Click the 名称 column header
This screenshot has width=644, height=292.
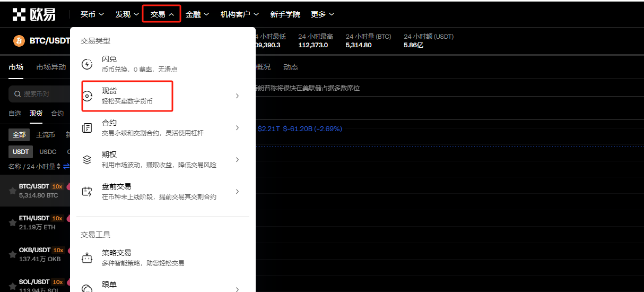[14, 166]
